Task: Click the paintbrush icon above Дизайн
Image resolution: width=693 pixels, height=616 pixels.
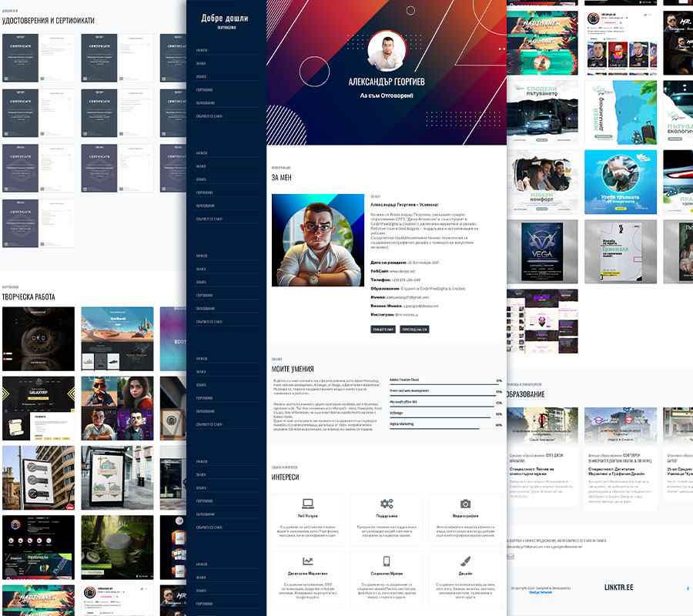Action: click(x=465, y=561)
